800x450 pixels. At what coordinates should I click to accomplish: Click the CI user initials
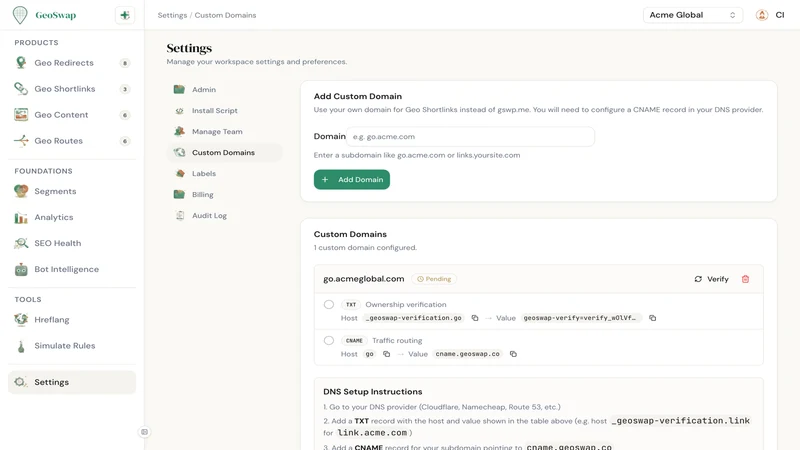pos(780,15)
